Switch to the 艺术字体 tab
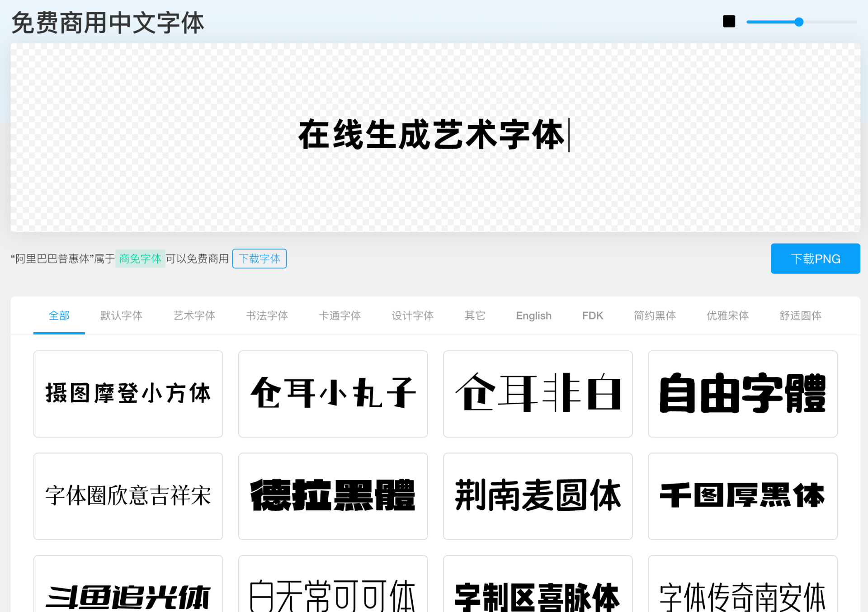This screenshot has width=868, height=612. [194, 315]
